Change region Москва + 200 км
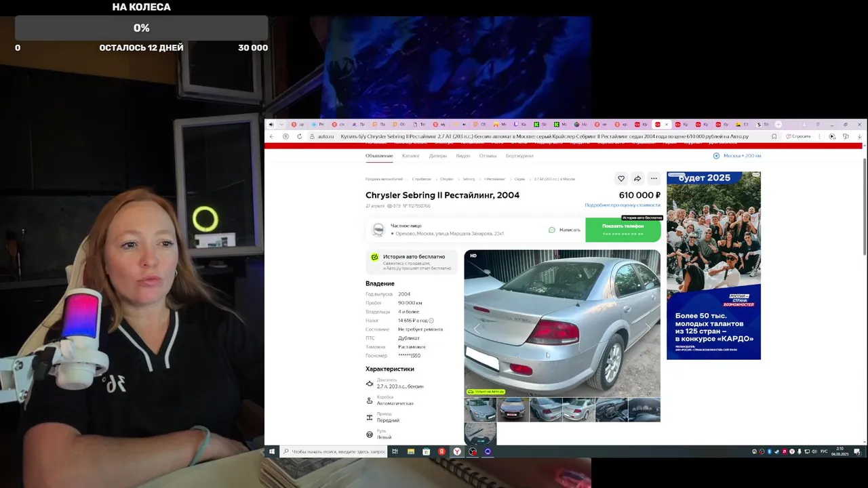The height and width of the screenshot is (488, 868). pyautogui.click(x=737, y=156)
